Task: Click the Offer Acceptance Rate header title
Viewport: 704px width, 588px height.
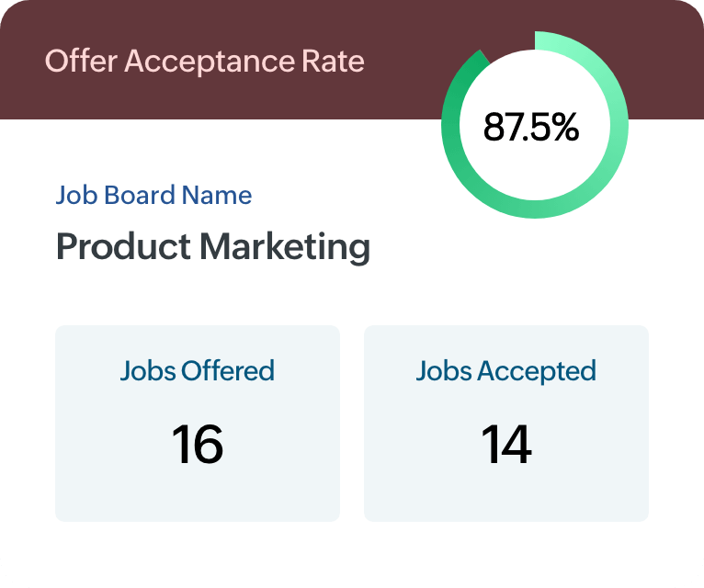Action: coord(204,61)
